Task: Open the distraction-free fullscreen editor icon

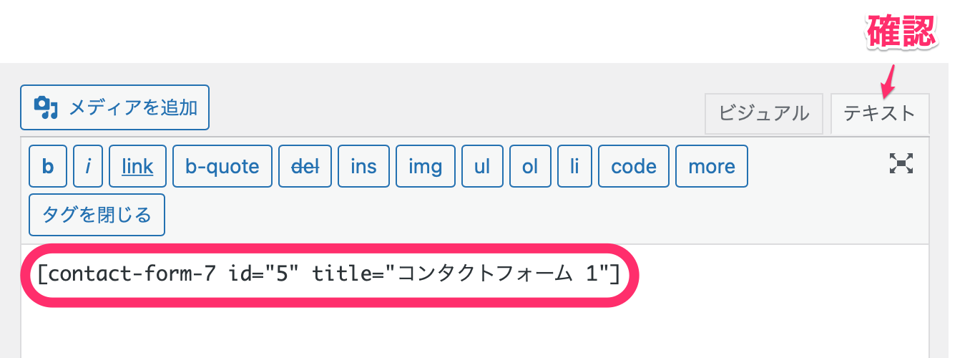Action: click(x=901, y=164)
